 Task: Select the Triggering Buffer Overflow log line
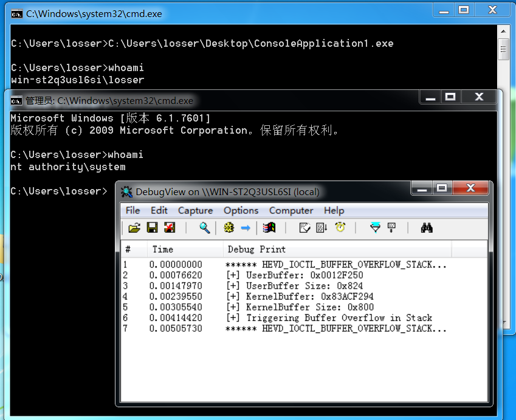tap(328, 318)
